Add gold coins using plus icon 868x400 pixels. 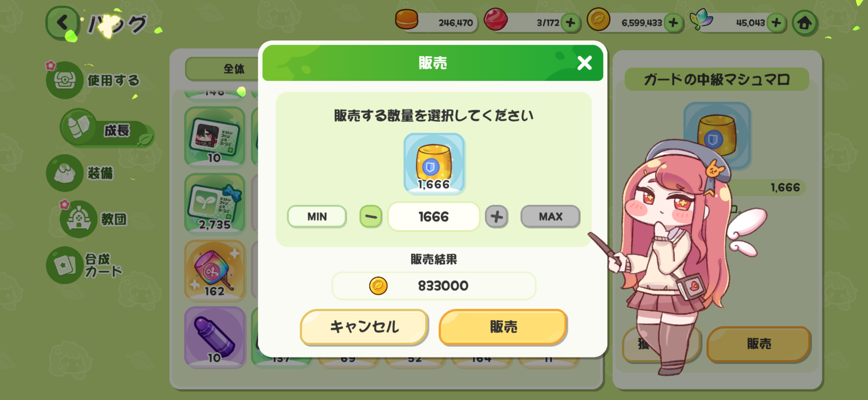coord(673,23)
